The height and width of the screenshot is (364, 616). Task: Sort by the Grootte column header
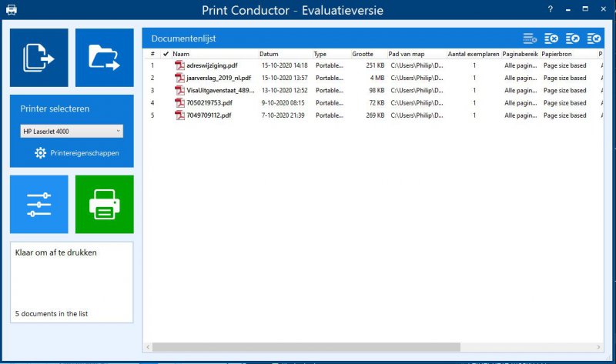point(363,54)
